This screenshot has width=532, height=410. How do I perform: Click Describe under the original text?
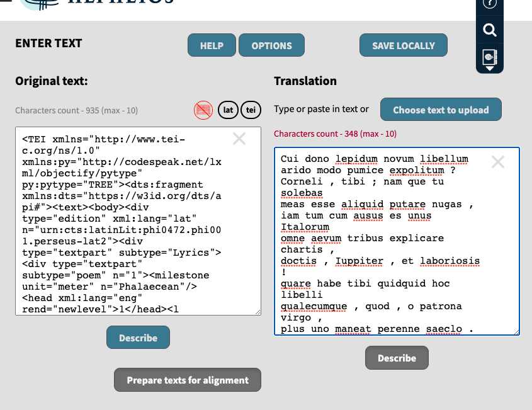pyautogui.click(x=138, y=337)
